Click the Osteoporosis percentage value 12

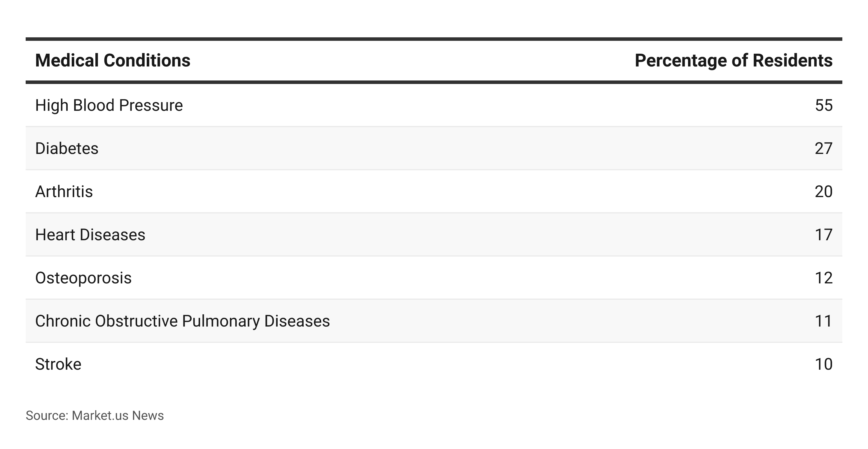(824, 278)
